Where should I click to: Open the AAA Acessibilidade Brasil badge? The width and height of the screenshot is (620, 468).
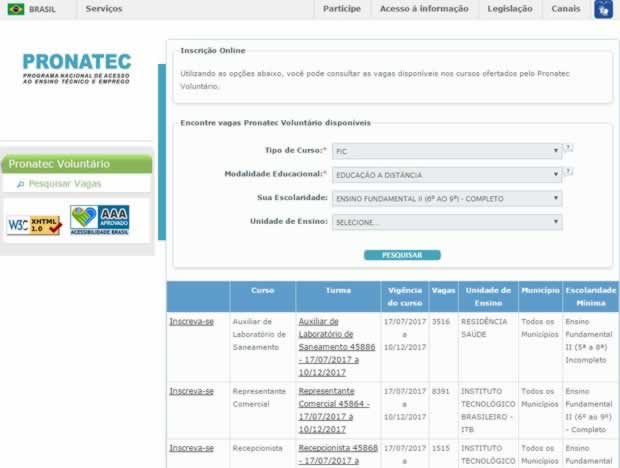tap(99, 220)
